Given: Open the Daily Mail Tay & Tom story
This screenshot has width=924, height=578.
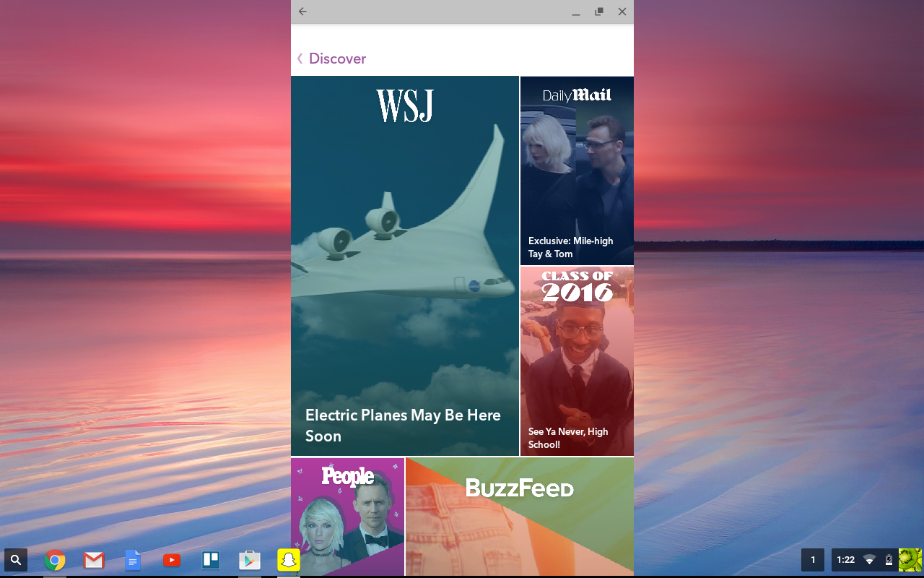Looking at the screenshot, I should tap(577, 171).
